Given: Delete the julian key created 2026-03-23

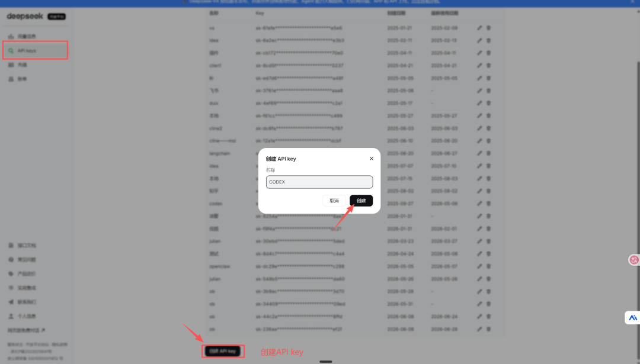Looking at the screenshot, I should pyautogui.click(x=488, y=241).
